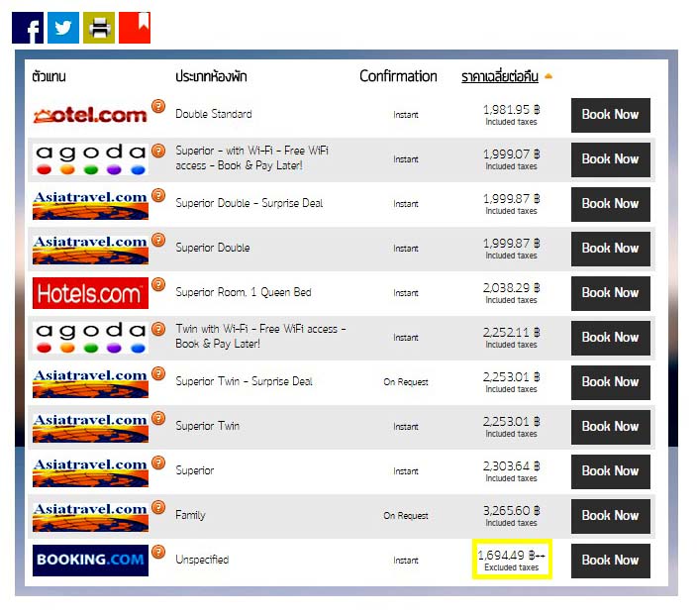The width and height of the screenshot is (697, 616).
Task: Click the ตัวแทน column header
Action: (49, 76)
